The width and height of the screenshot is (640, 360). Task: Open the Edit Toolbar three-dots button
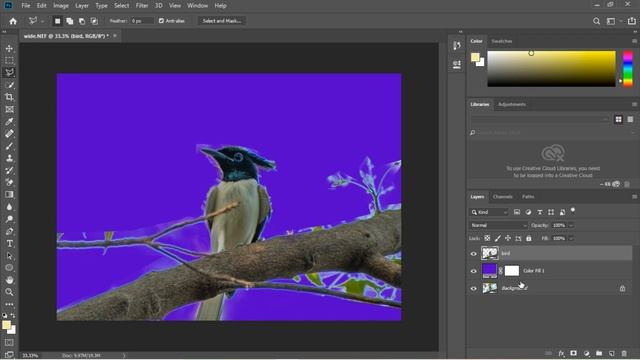(9, 304)
